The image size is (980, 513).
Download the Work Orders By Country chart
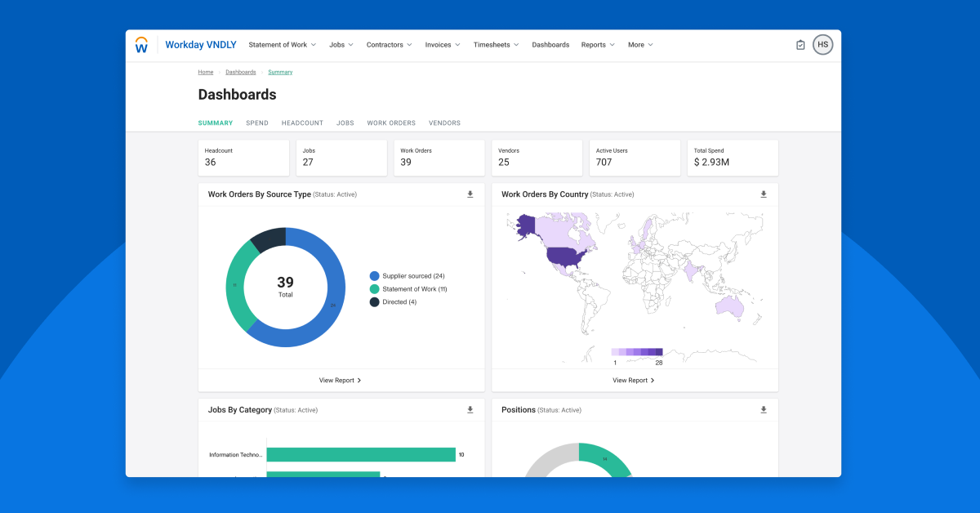(x=764, y=194)
